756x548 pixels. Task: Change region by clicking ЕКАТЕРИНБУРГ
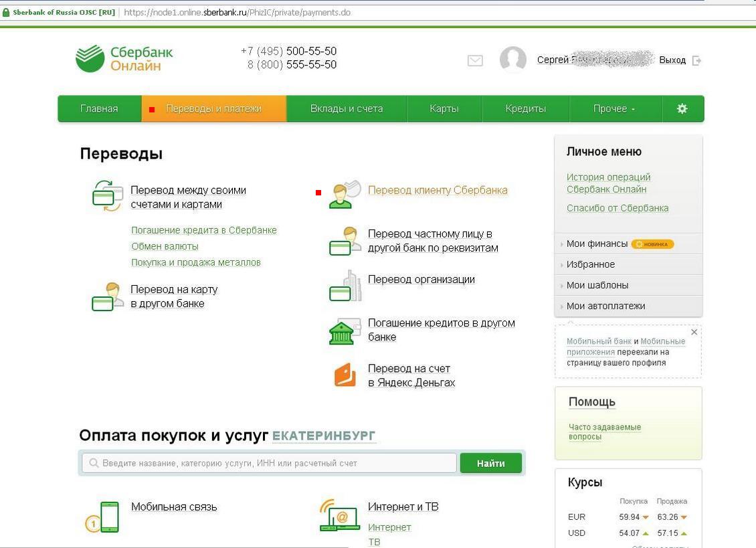pos(324,436)
